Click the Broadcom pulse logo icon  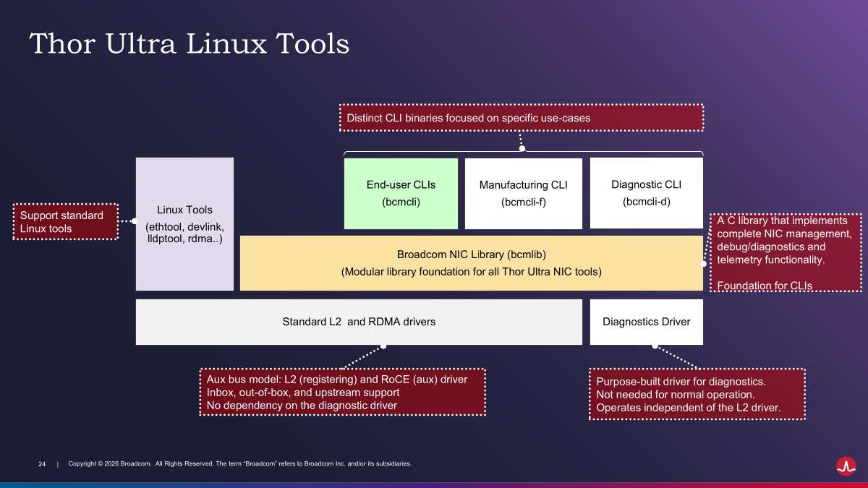tap(845, 466)
